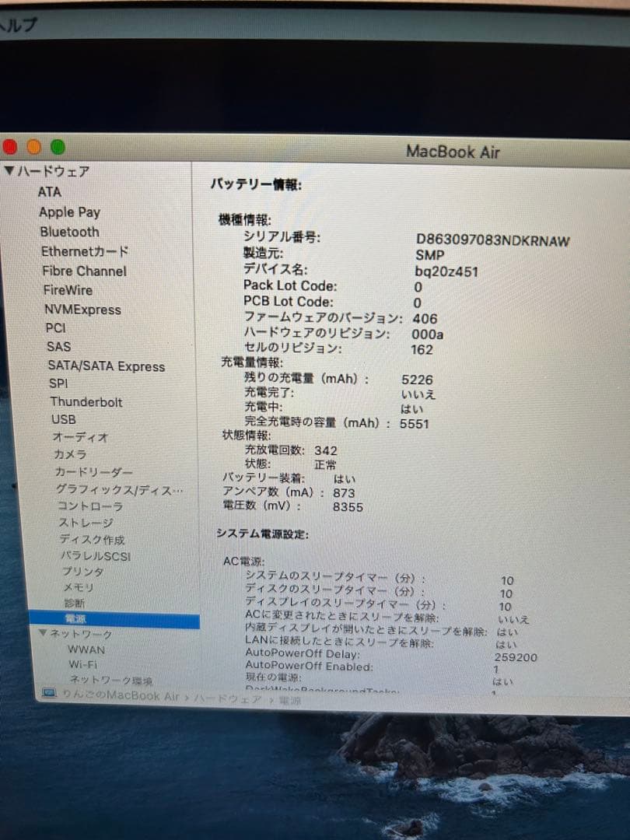Image resolution: width=630 pixels, height=840 pixels.
Task: Click full charge capacity value 5551
Action: point(414,424)
